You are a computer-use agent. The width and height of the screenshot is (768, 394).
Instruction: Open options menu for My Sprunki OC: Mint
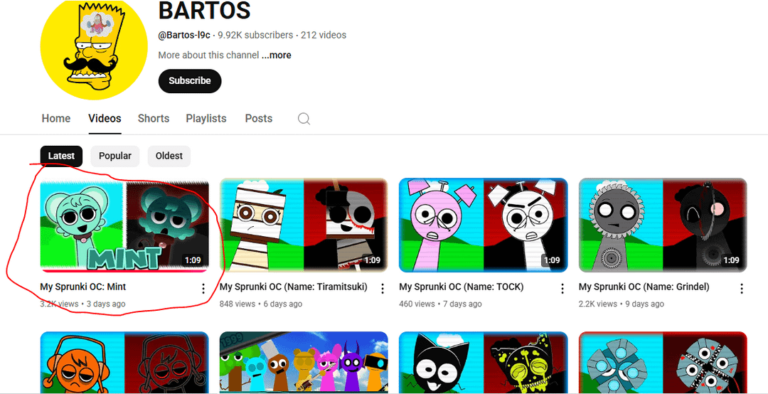point(203,289)
